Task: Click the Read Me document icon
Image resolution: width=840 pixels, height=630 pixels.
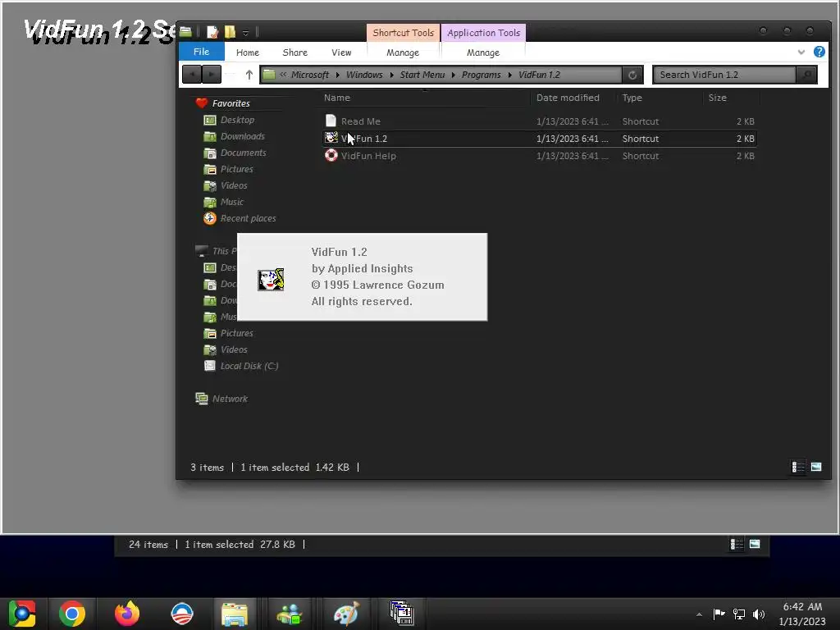Action: (331, 121)
